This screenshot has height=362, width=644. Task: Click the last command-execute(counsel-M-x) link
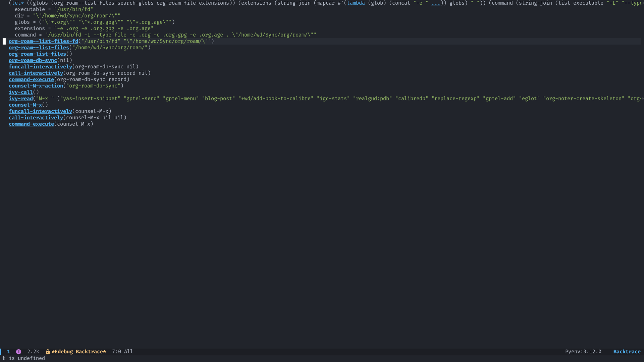tap(31, 124)
